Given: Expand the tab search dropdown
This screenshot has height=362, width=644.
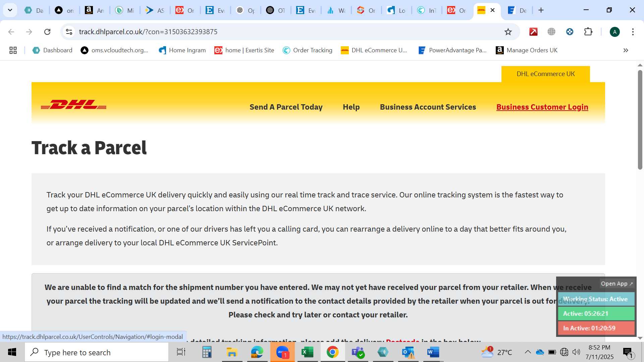Looking at the screenshot, I should [10, 10].
